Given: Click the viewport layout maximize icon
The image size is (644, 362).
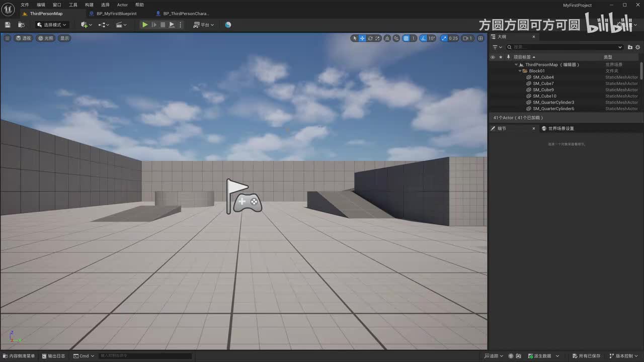Looking at the screenshot, I should (480, 38).
